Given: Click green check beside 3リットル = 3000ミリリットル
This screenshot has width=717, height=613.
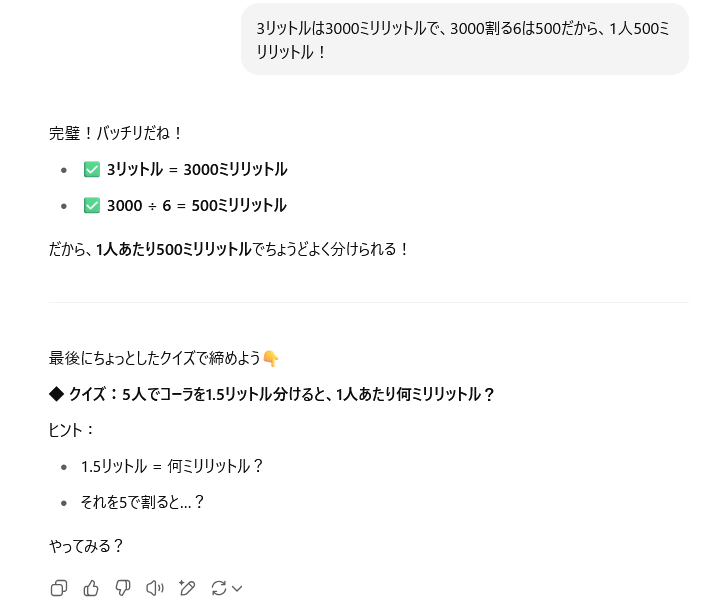Looking at the screenshot, I should point(92,170).
